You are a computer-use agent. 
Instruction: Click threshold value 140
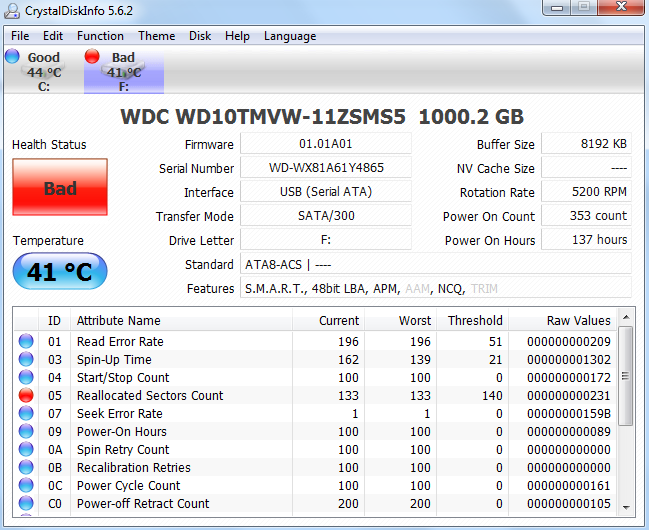pyautogui.click(x=492, y=395)
